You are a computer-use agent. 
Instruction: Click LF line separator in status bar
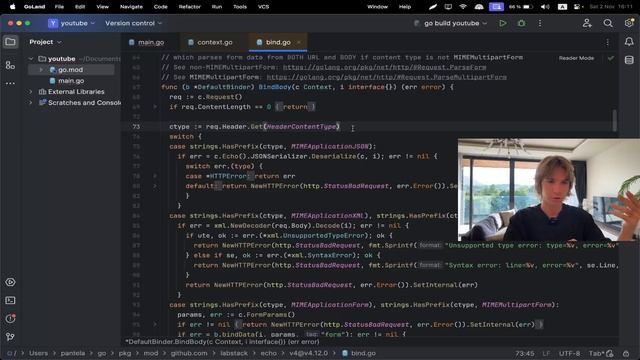click(x=546, y=353)
